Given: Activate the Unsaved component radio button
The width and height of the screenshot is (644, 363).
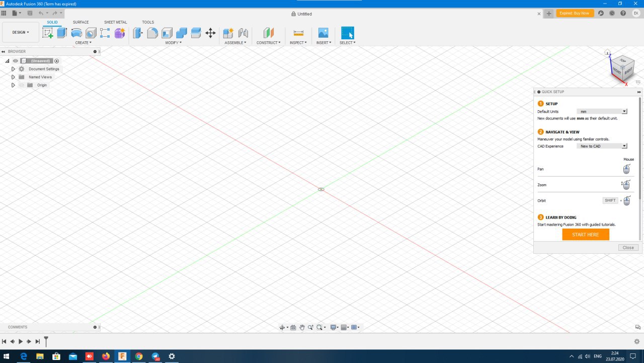Looking at the screenshot, I should pos(57,61).
